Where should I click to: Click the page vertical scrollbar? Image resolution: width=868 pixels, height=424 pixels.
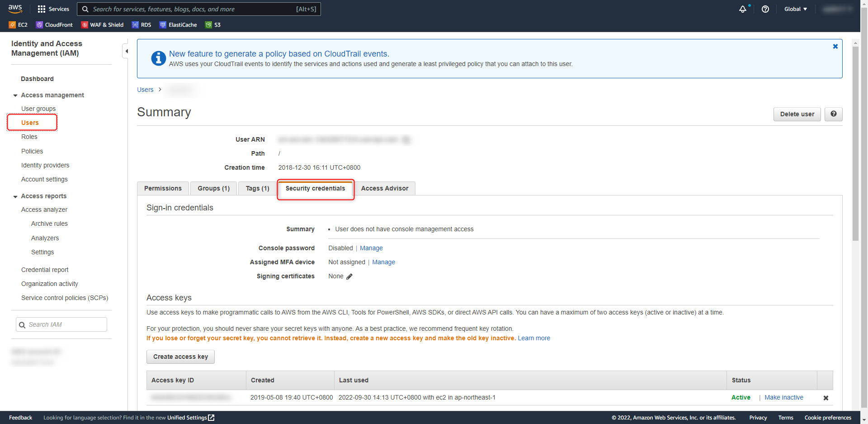855,144
